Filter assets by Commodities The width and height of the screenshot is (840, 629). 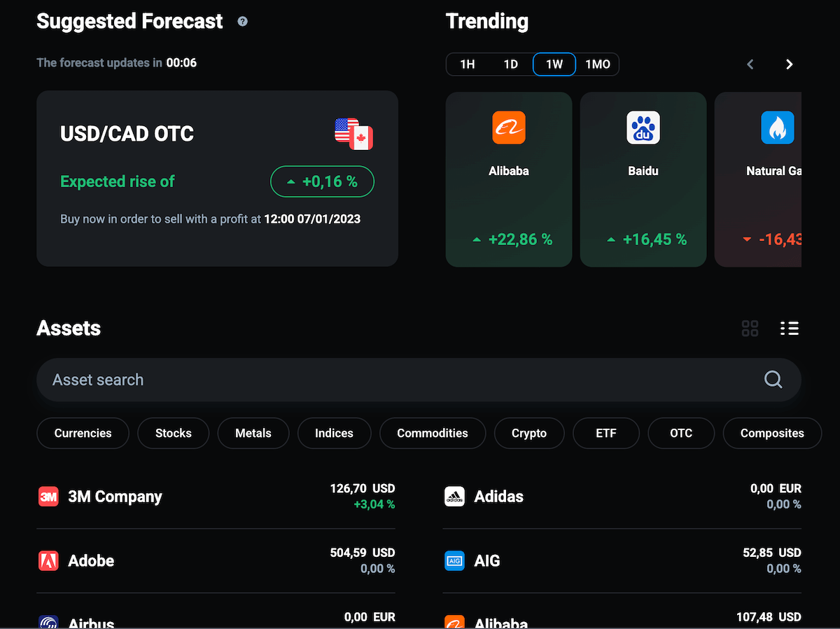433,433
